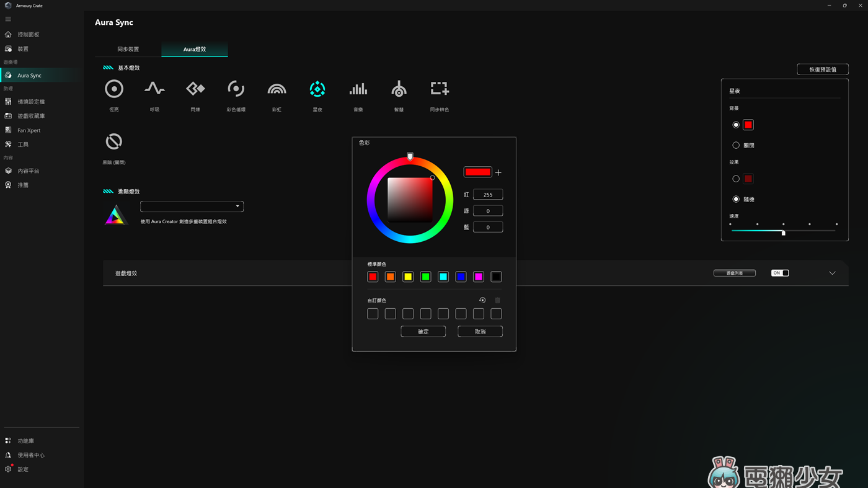This screenshot has width=868, height=488.
Task: Switch to the 同步裝置 tab
Action: tap(128, 49)
